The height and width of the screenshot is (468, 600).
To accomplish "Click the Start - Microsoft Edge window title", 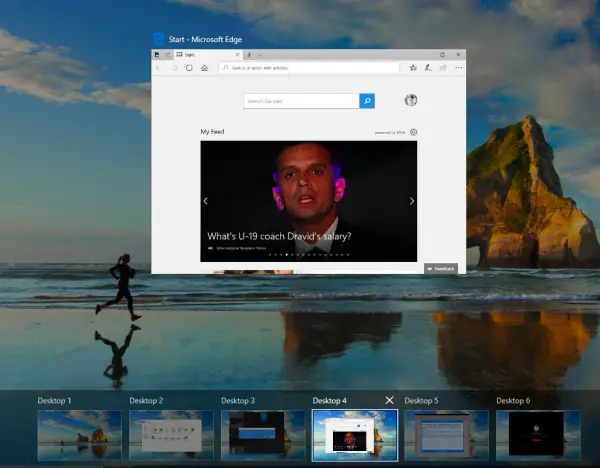I will (x=205, y=39).
